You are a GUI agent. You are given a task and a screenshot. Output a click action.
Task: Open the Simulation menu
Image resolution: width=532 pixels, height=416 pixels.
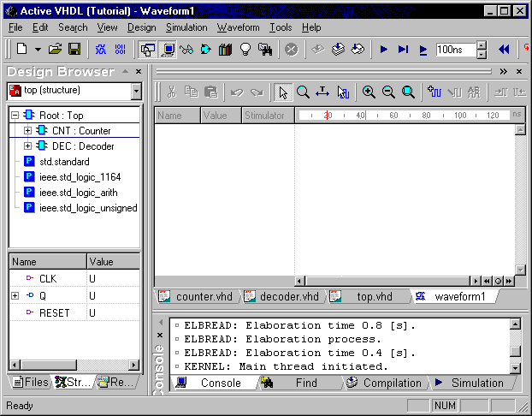(186, 27)
